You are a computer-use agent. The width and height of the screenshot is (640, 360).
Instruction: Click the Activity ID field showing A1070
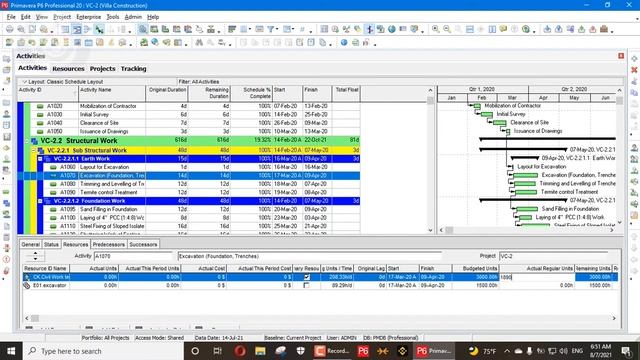click(x=133, y=256)
